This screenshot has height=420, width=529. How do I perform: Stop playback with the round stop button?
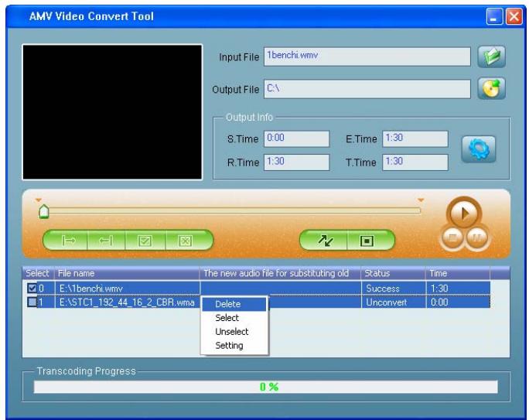452,238
